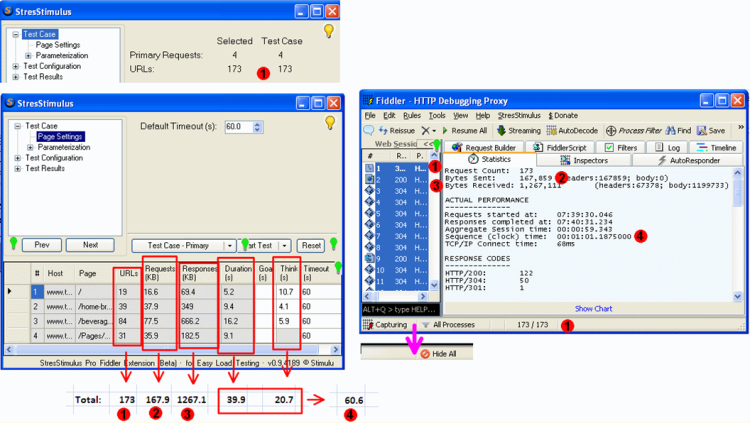This screenshot has height=423, width=750.
Task: Click Reissue in Fiddler toolbar
Action: point(397,131)
